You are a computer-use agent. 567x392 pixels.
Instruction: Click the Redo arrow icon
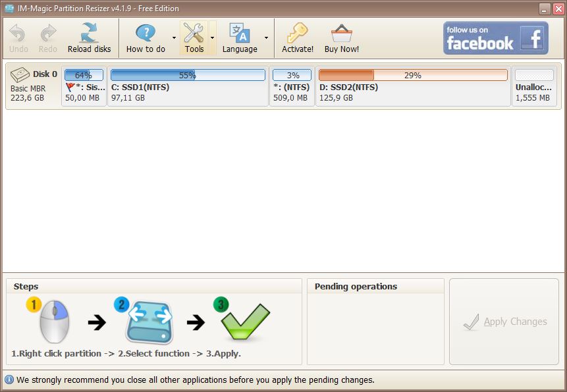coord(47,34)
